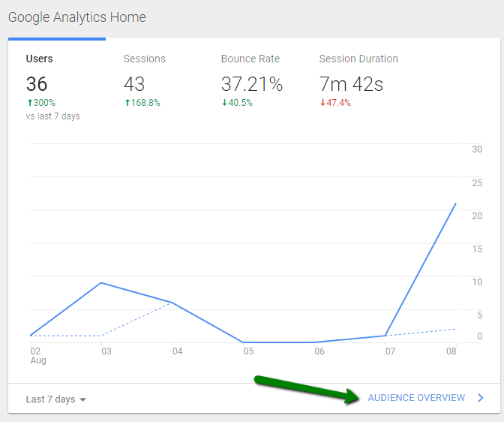
Task: Click the Sessions count value 43
Action: 134,84
